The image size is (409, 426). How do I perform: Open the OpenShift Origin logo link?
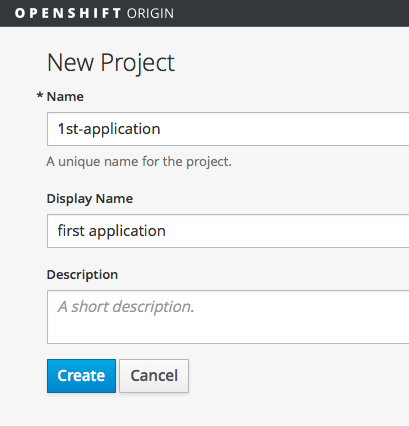point(94,13)
